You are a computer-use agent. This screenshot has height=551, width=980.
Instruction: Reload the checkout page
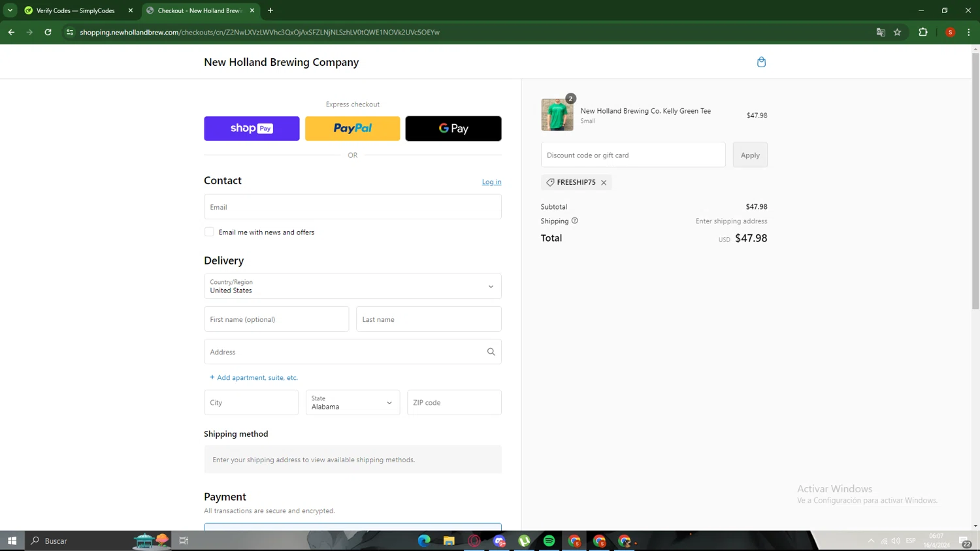48,32
